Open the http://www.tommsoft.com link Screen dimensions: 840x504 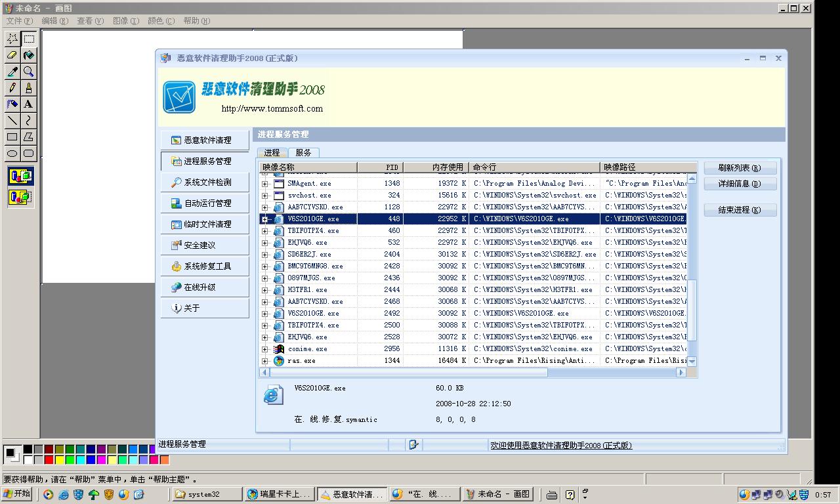[272, 109]
